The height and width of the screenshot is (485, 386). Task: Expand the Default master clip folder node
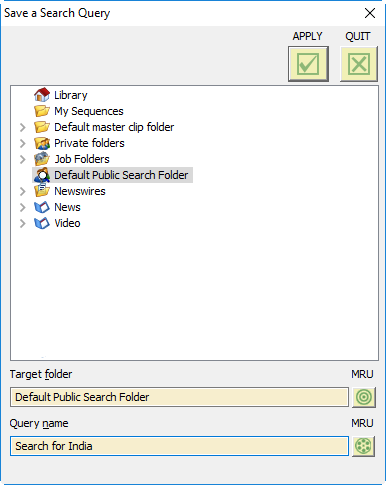coord(22,127)
